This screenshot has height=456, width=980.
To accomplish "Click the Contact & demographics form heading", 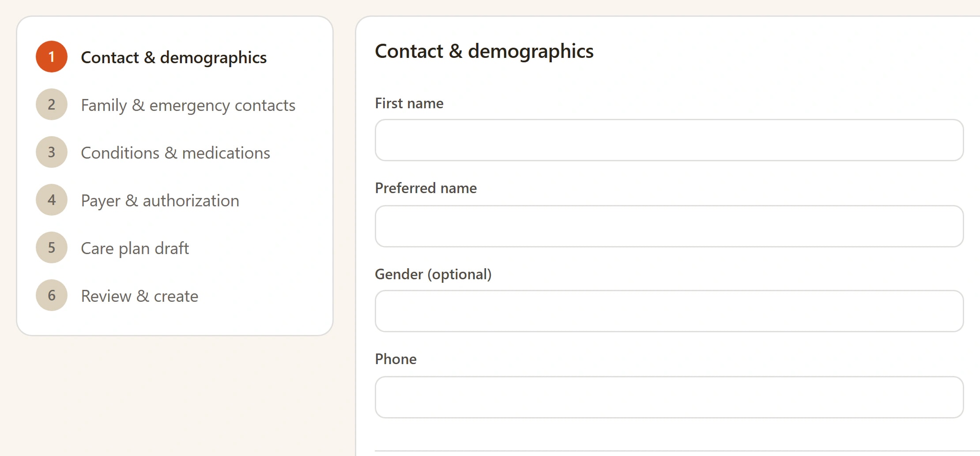I will (484, 51).
